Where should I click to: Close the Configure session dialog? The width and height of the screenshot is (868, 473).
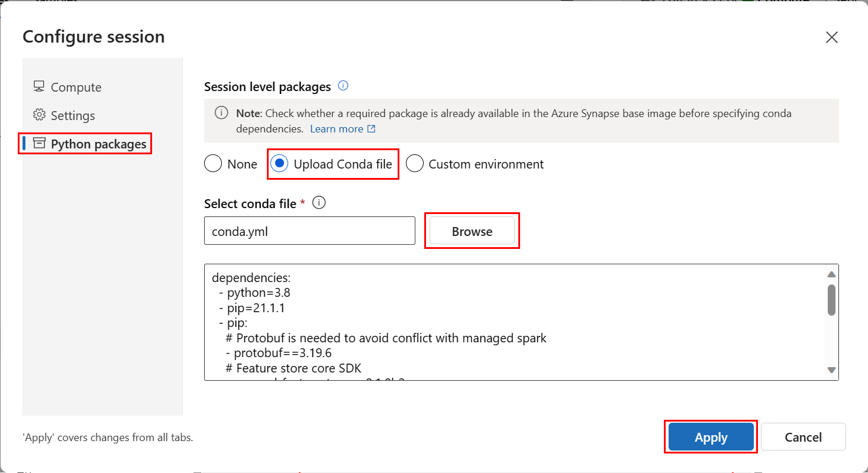pos(832,37)
